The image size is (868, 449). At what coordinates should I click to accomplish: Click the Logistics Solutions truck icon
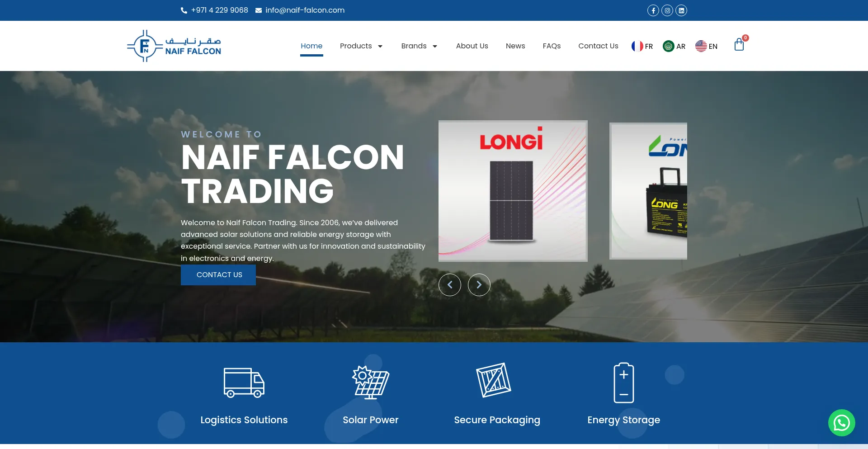tap(244, 383)
